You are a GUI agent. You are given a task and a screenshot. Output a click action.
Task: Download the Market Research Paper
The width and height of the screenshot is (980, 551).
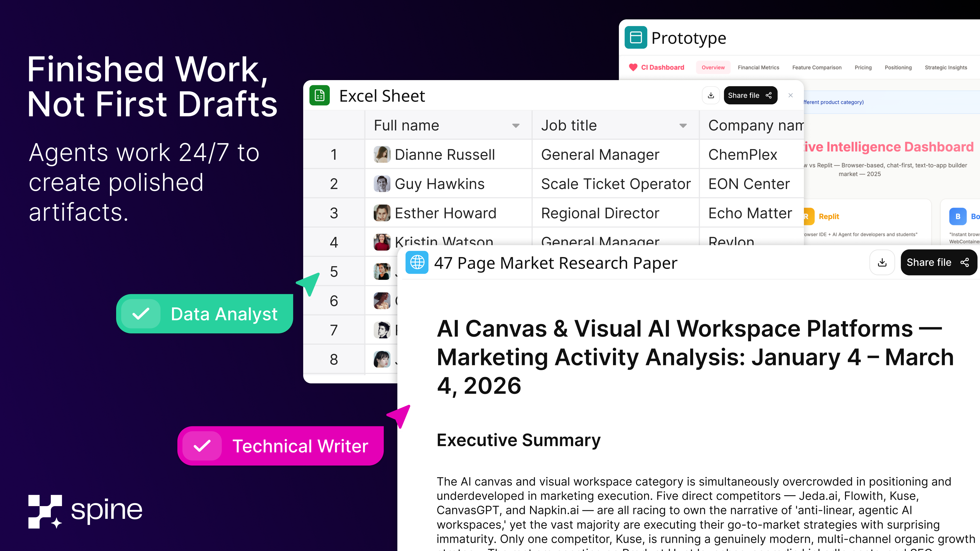882,262
